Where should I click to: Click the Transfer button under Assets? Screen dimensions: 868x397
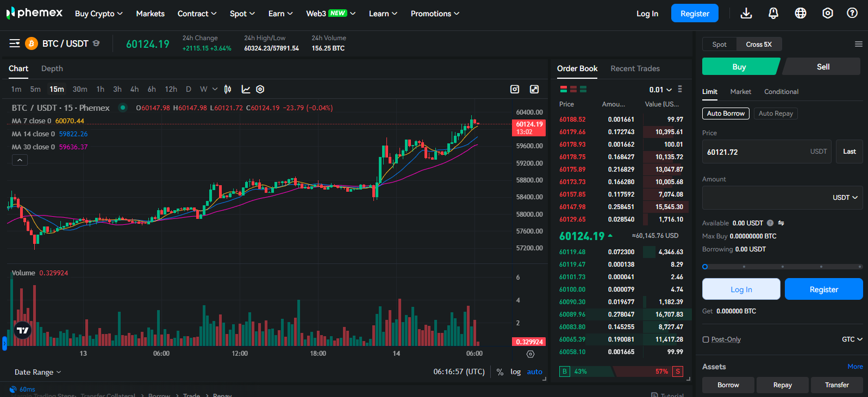(x=837, y=385)
